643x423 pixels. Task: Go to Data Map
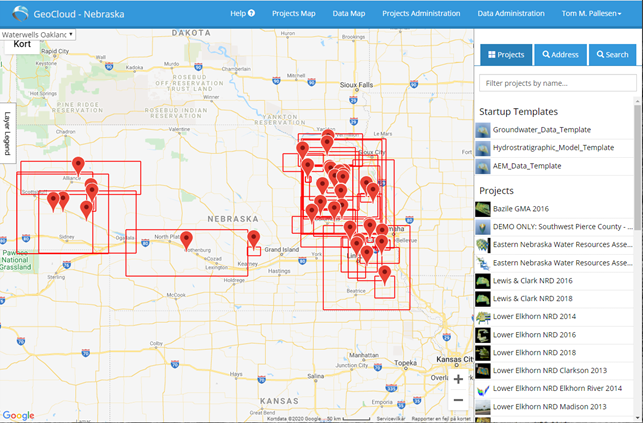point(349,14)
